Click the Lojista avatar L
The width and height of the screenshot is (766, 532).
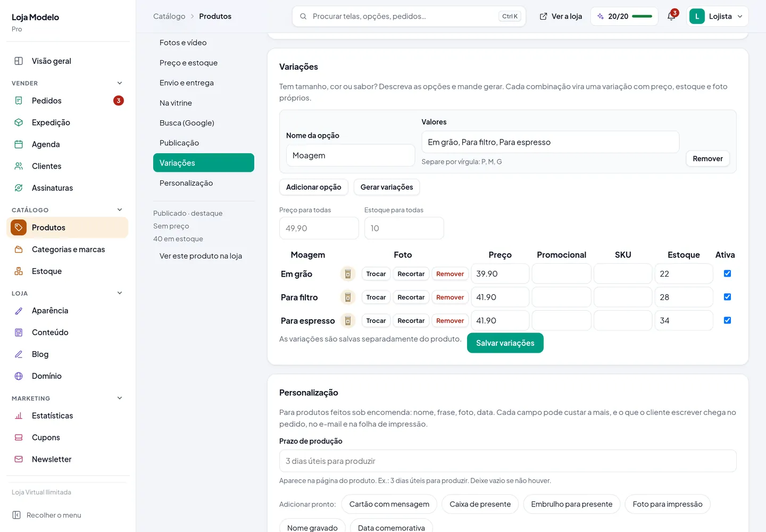[697, 16]
